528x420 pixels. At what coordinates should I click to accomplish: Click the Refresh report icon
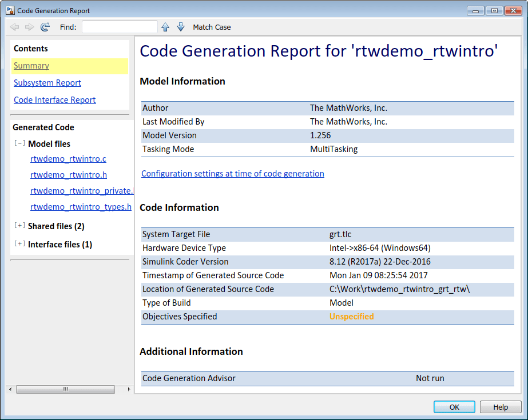tap(45, 27)
